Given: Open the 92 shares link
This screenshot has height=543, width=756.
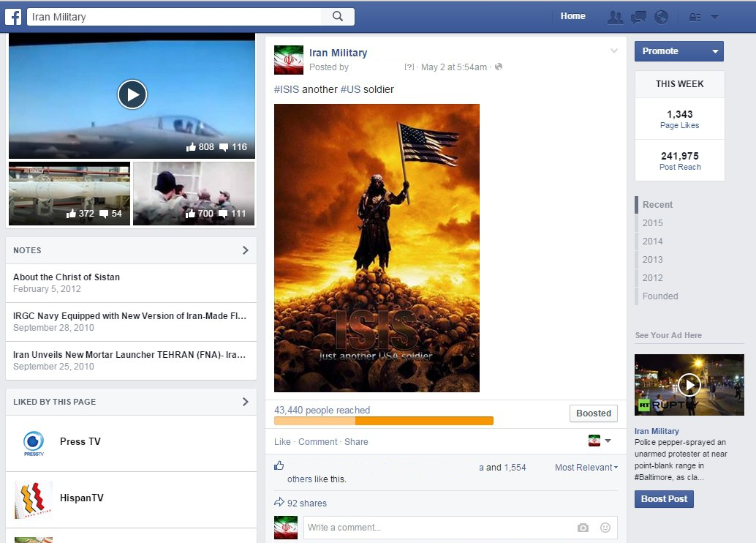Looking at the screenshot, I should click(x=306, y=503).
